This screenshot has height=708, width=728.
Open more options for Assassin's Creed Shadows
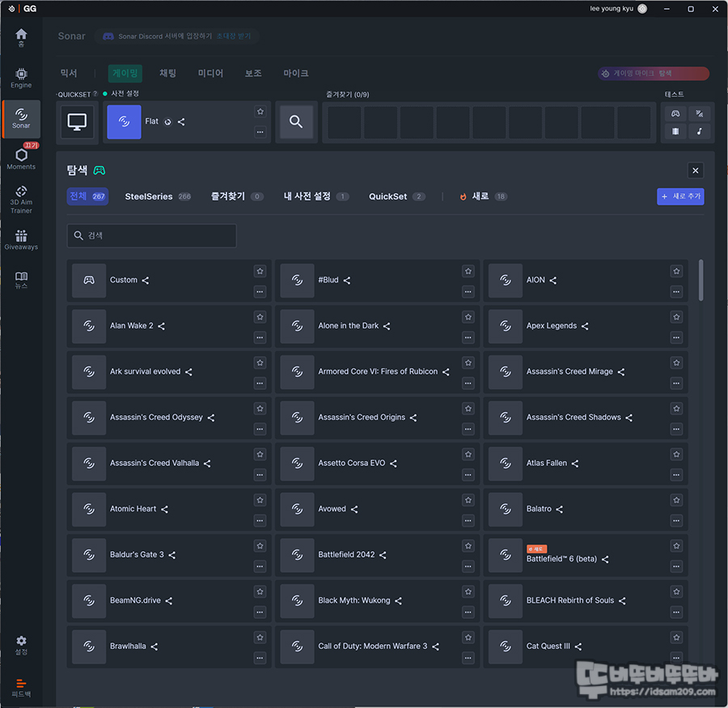(676, 430)
